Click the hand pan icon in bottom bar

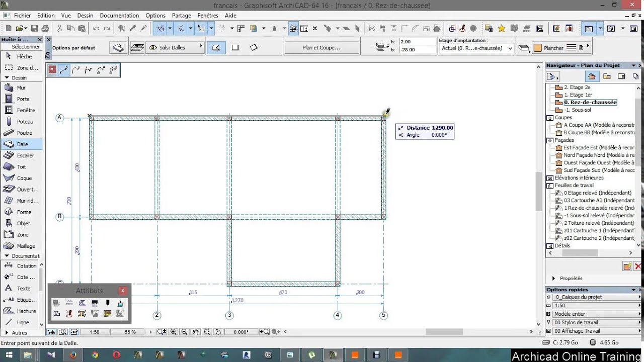pyautogui.click(x=195, y=332)
